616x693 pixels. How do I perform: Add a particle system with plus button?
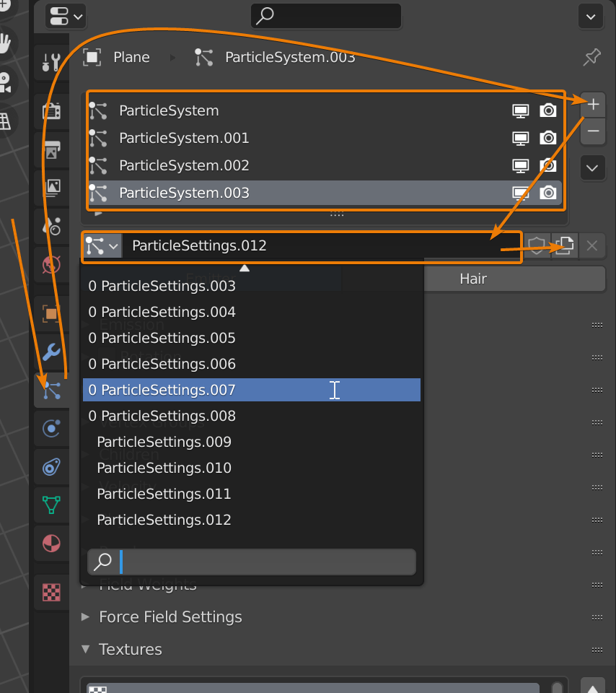591,104
